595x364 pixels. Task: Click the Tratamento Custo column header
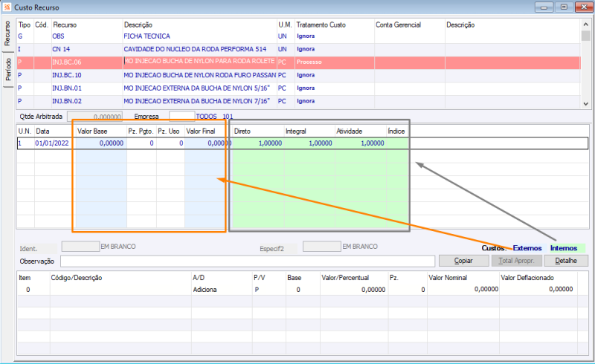pos(321,25)
